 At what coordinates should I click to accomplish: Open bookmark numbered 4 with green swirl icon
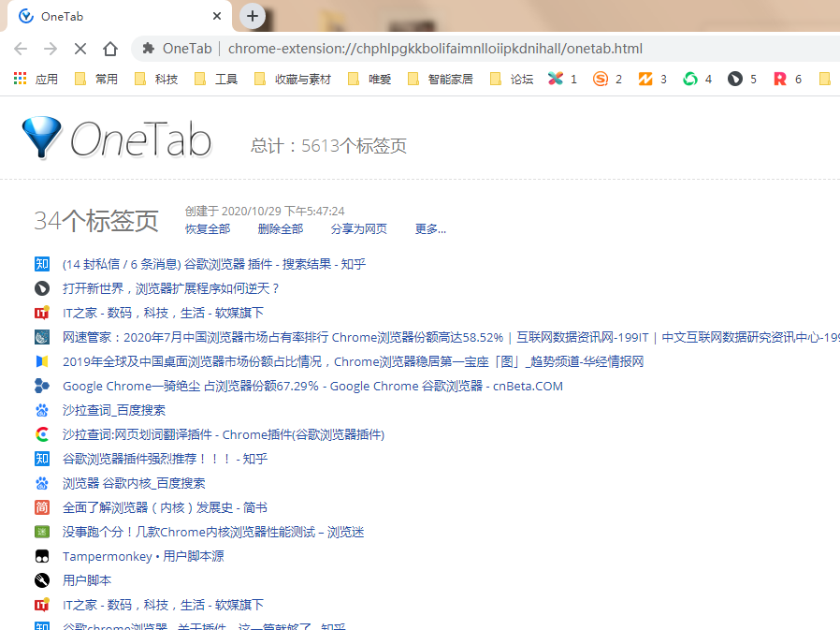click(x=698, y=80)
